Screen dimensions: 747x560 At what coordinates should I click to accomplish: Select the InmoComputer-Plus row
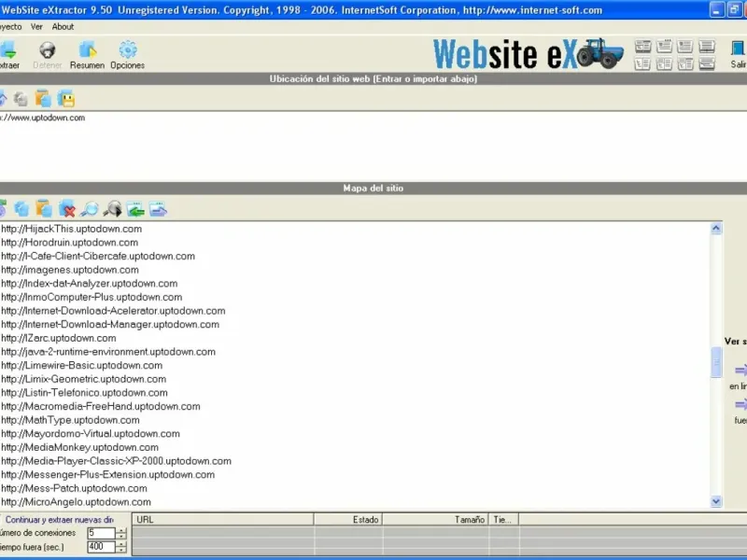pos(92,297)
